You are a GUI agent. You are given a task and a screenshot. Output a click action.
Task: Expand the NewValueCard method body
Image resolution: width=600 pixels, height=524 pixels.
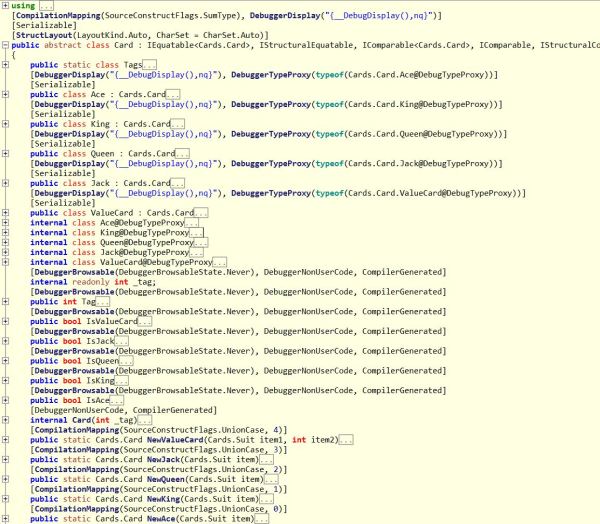tap(5, 440)
